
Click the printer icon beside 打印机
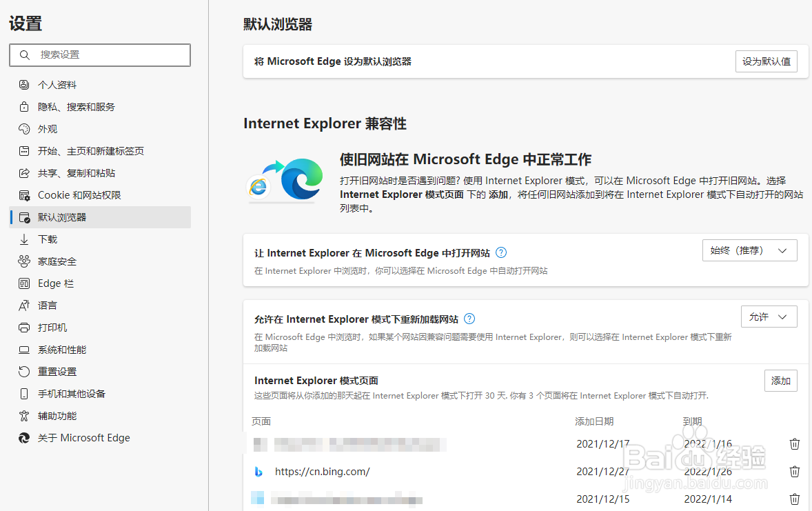(24, 328)
